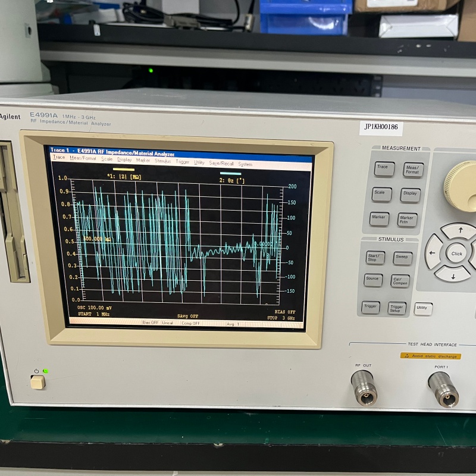
Task: Push the Meas/Format front-panel key
Action: (x=413, y=170)
